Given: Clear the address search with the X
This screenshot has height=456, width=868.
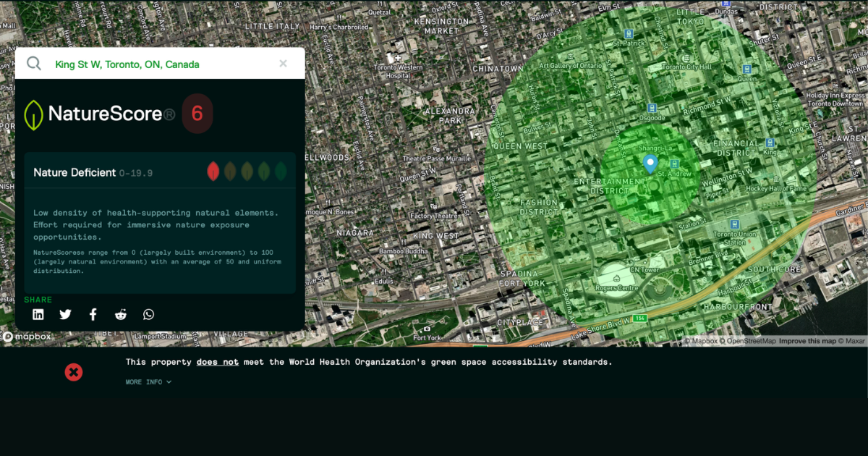Looking at the screenshot, I should click(284, 64).
